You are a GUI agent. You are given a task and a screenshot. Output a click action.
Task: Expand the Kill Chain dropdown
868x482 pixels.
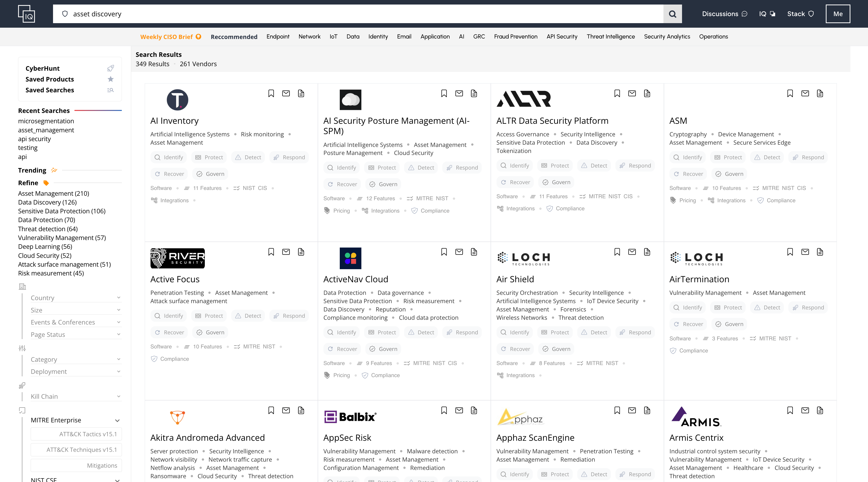tap(75, 396)
